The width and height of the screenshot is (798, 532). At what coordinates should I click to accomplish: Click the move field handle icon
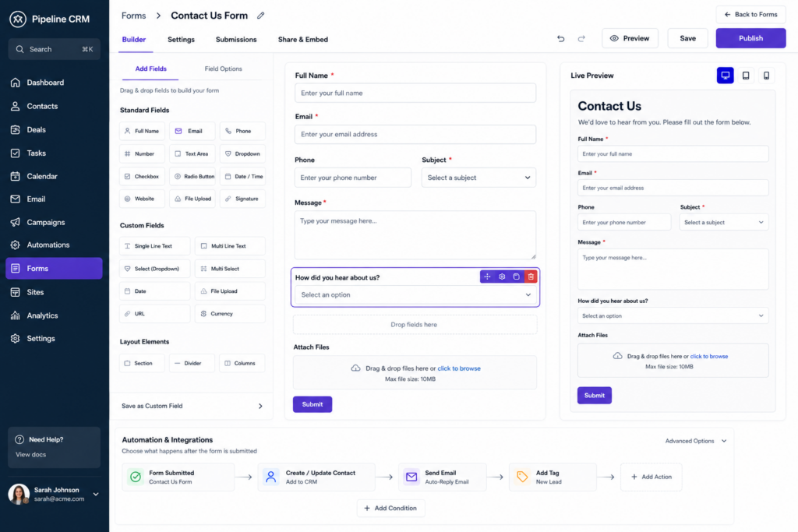pos(487,277)
